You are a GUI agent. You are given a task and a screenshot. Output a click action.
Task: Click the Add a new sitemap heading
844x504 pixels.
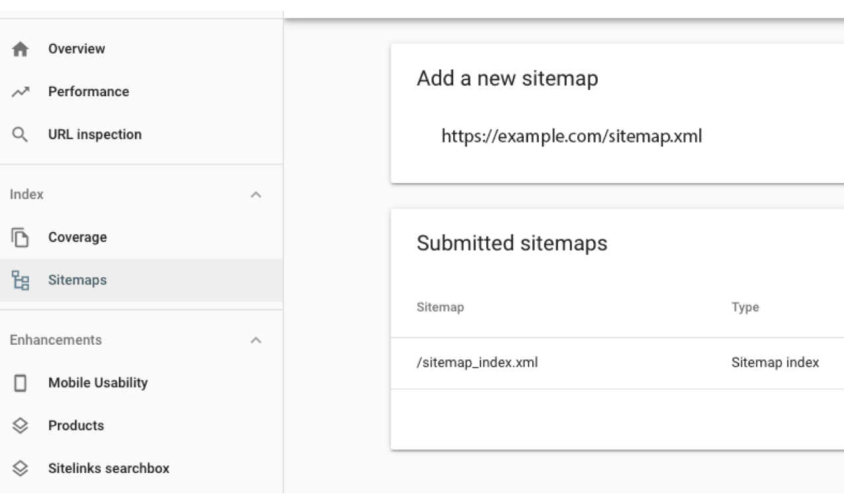[507, 78]
